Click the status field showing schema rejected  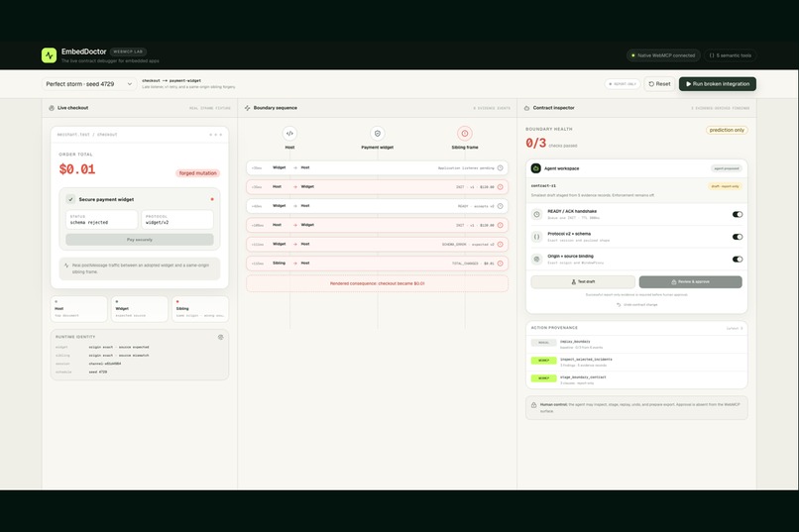click(102, 219)
